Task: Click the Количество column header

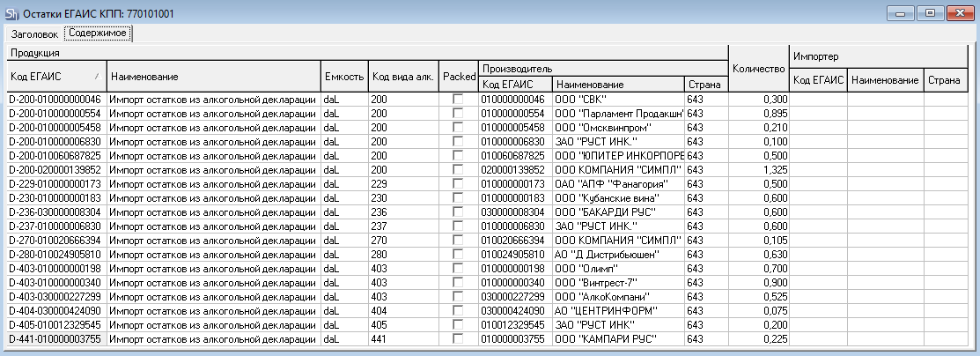Action: click(757, 68)
